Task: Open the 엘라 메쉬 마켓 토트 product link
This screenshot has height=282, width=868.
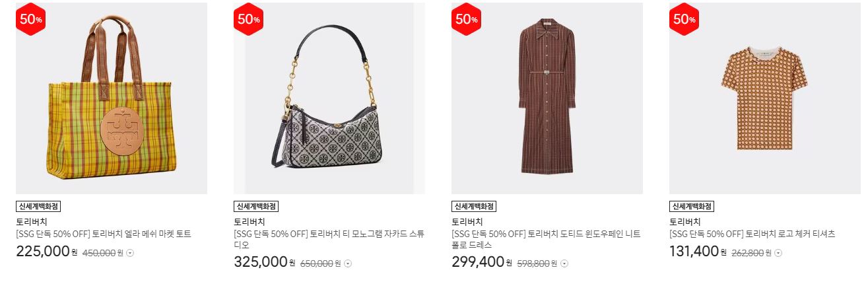Action: point(104,234)
